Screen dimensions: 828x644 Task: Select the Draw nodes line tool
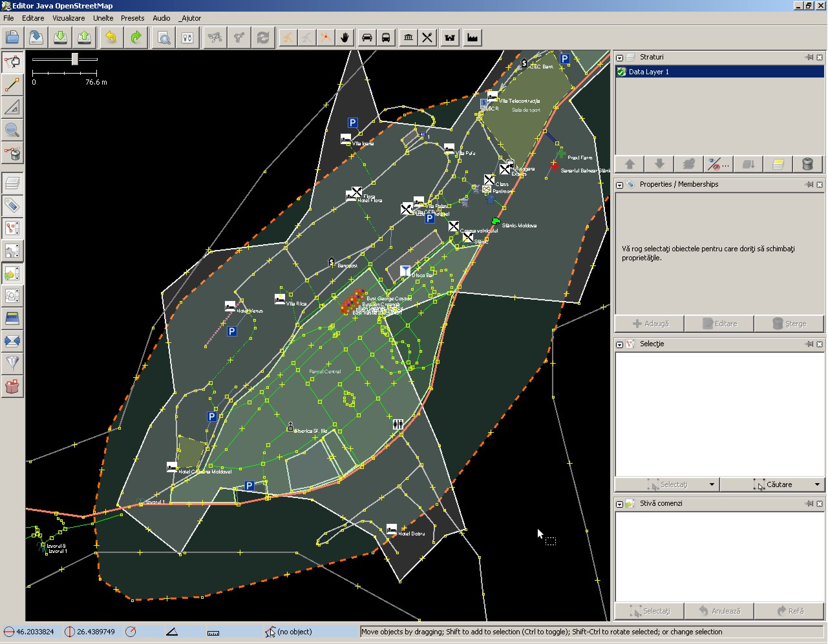(12, 85)
